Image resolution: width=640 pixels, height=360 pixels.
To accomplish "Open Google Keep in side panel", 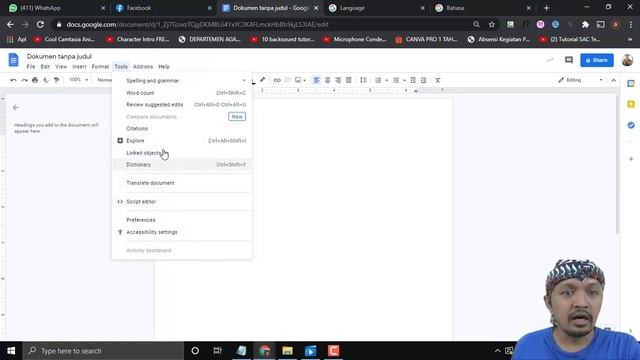I will pyautogui.click(x=631, y=104).
